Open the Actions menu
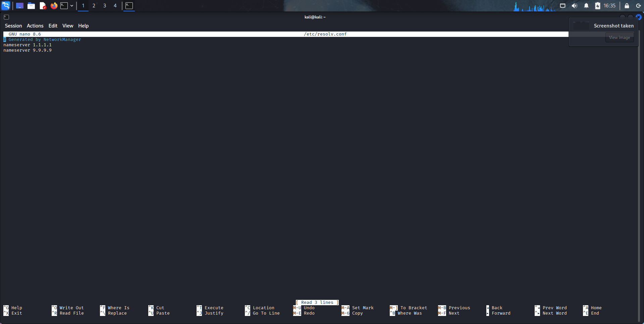 click(x=35, y=26)
